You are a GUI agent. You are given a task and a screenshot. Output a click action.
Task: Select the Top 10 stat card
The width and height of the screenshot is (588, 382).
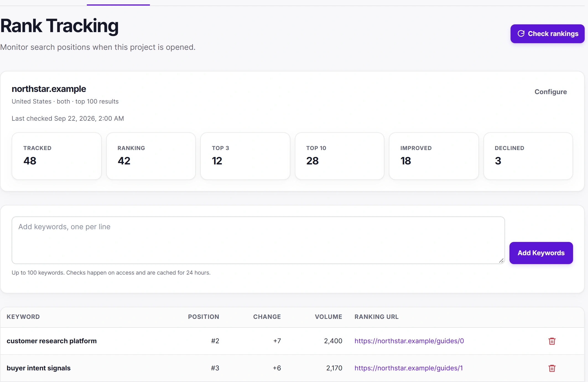point(340,156)
